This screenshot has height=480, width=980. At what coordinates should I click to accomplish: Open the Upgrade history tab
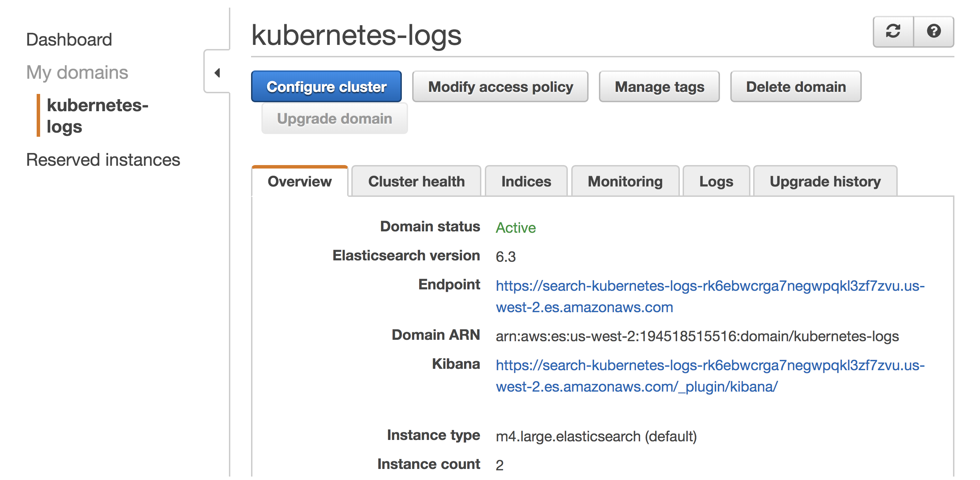[825, 181]
